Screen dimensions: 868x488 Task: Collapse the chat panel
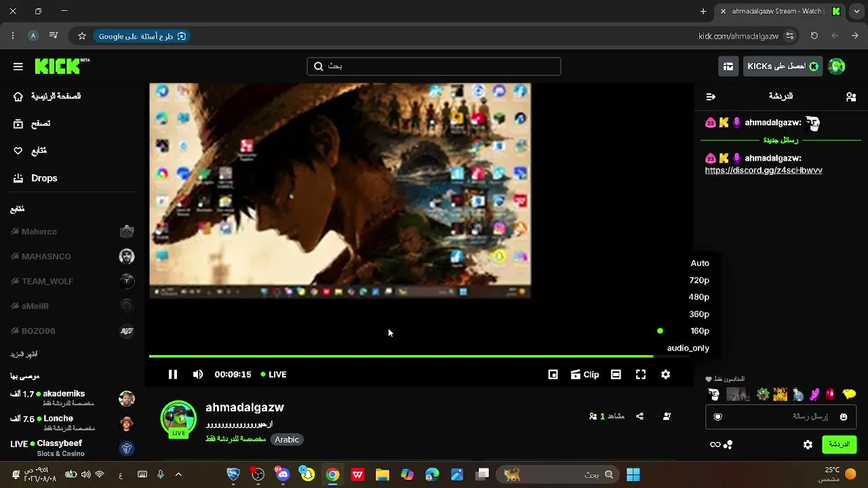pyautogui.click(x=711, y=97)
